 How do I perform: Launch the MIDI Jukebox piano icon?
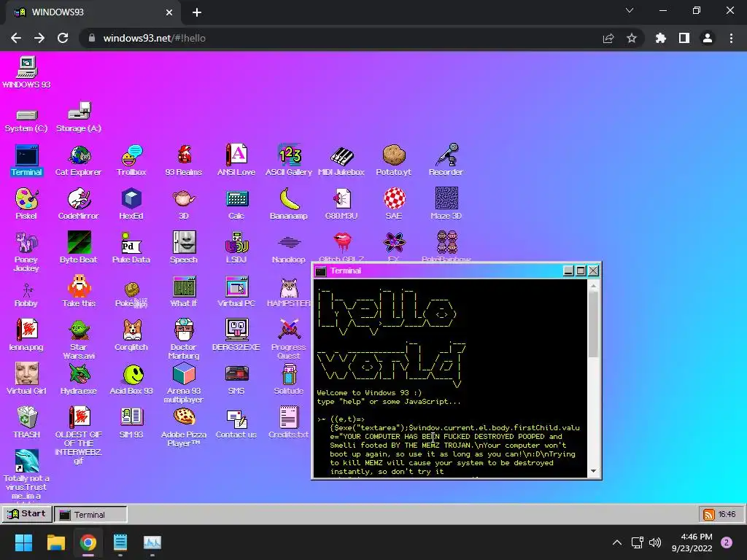[341, 156]
